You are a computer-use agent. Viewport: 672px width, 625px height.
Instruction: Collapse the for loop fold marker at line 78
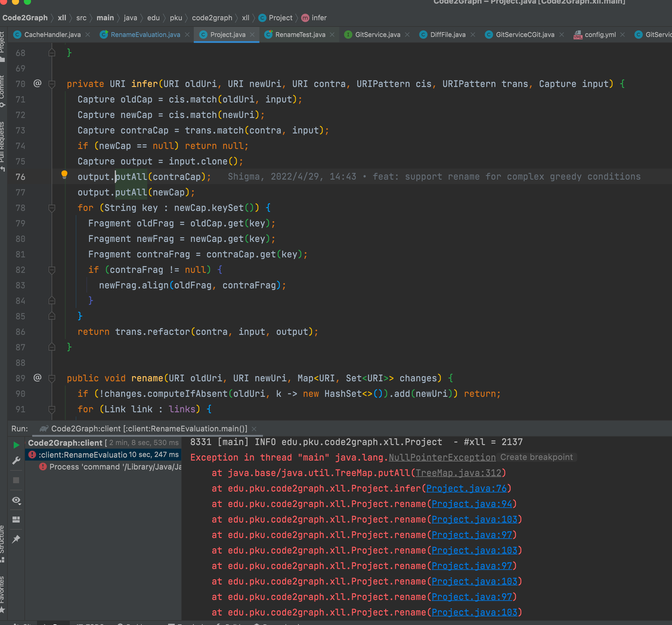click(52, 208)
